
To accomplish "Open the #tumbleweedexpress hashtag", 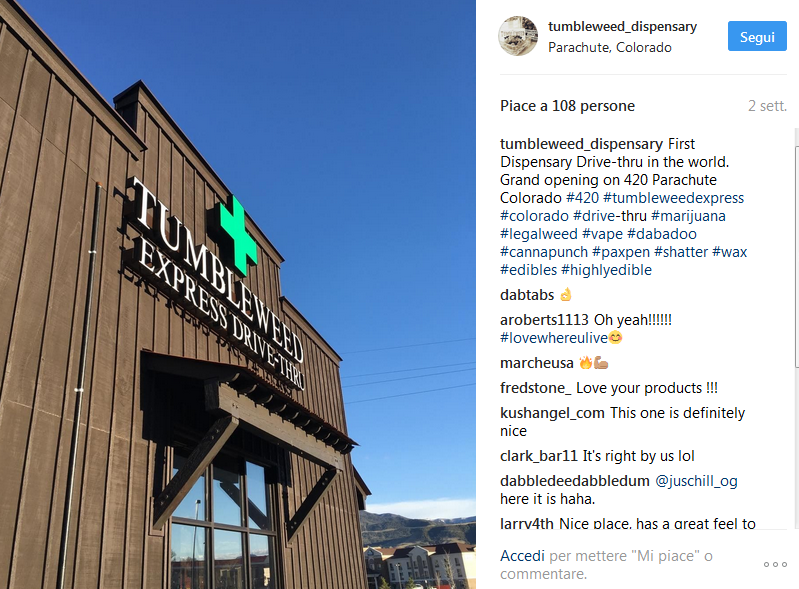I will pos(673,198).
